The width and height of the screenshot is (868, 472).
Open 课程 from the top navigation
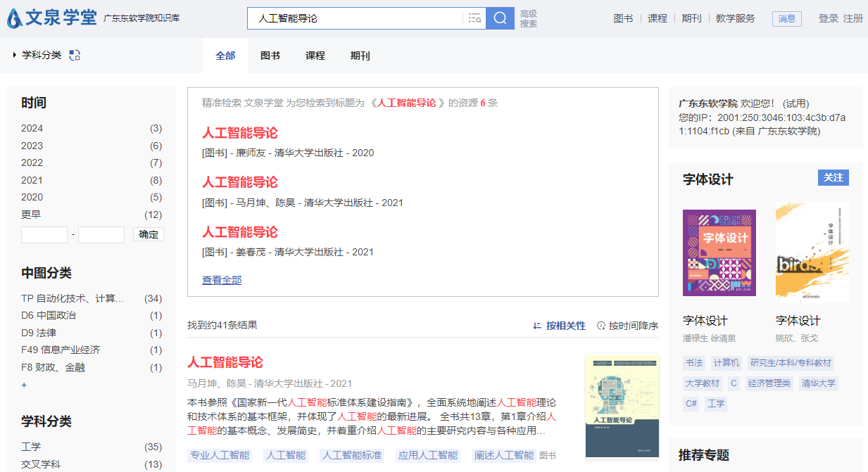657,18
